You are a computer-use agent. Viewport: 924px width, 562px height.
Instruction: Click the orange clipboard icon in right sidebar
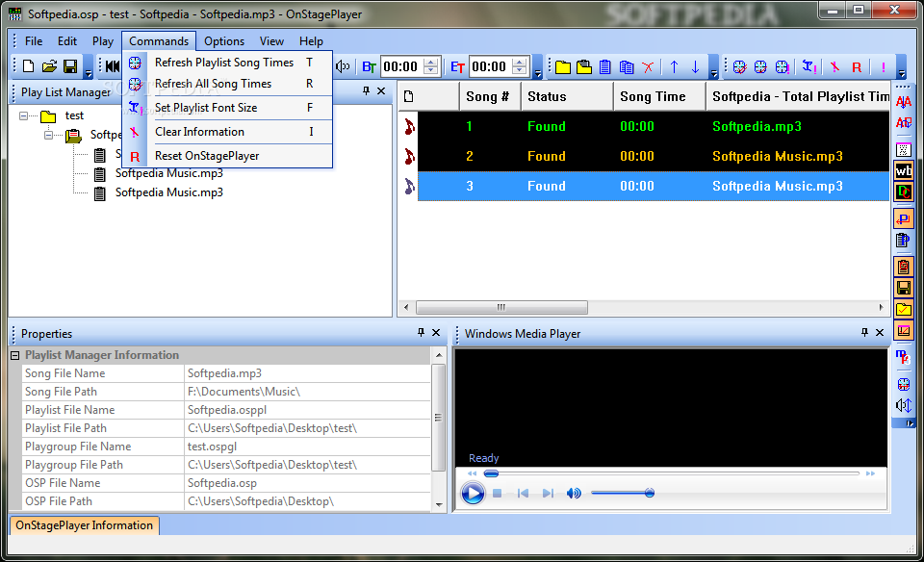[904, 267]
